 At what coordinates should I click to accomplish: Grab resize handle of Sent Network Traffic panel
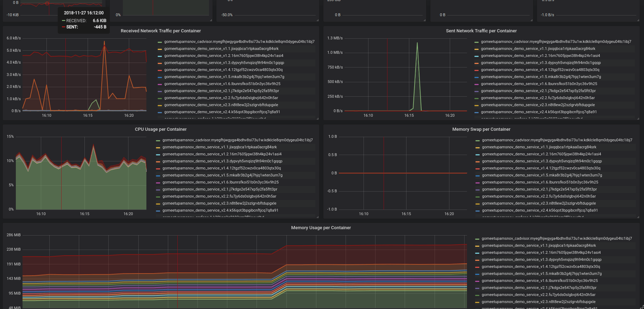click(638, 118)
